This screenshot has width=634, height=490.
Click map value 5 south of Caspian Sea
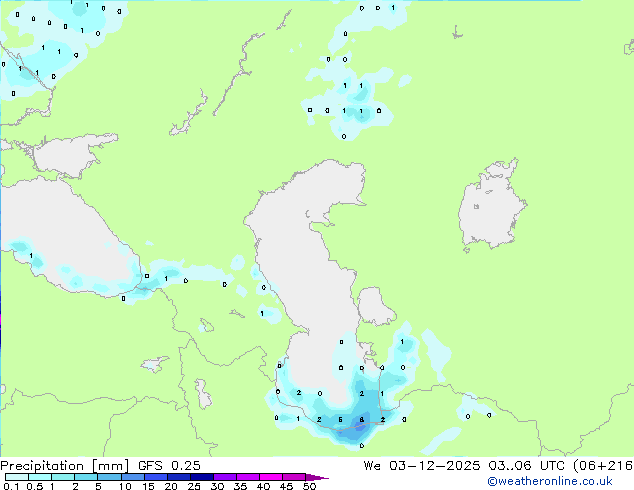(x=340, y=420)
